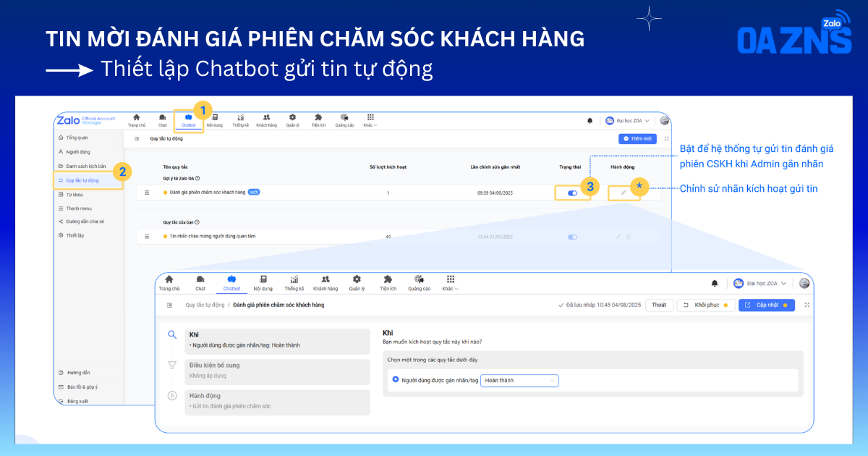Toggle fullscreen next to the Thêm mới button
This screenshot has width=868, height=456.
[x=666, y=138]
